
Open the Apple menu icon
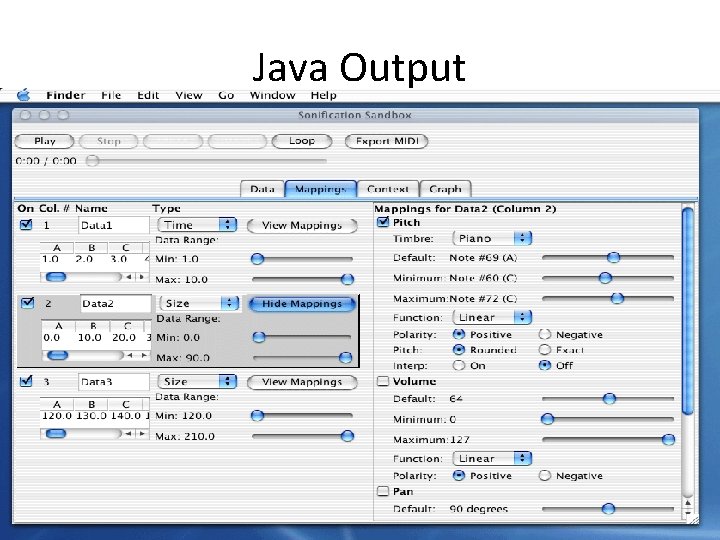point(23,95)
